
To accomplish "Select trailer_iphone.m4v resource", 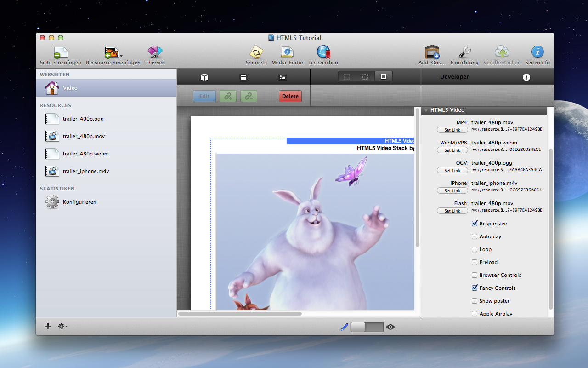I will (106, 171).
